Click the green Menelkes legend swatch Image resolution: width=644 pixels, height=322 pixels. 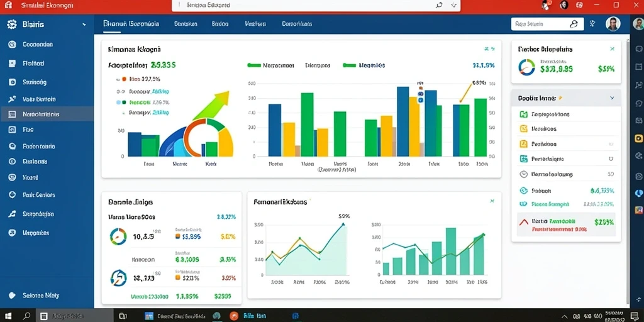(x=349, y=65)
